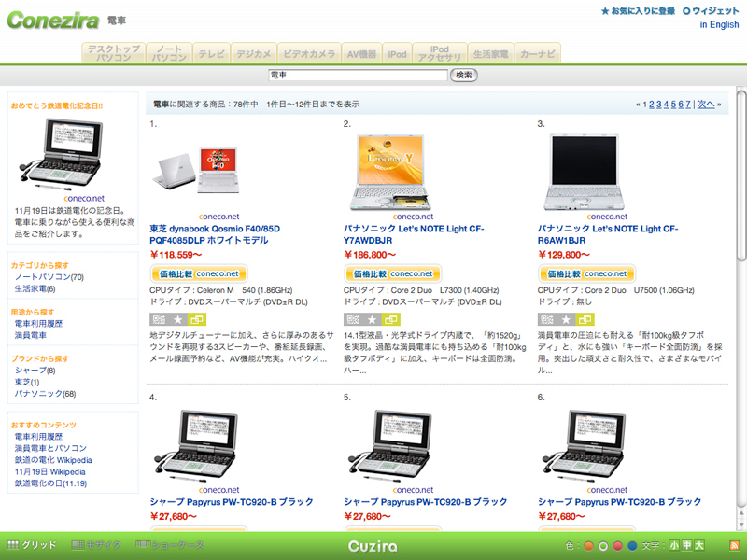The height and width of the screenshot is (560, 747).
Task: Go to results page 7
Action: [688, 105]
